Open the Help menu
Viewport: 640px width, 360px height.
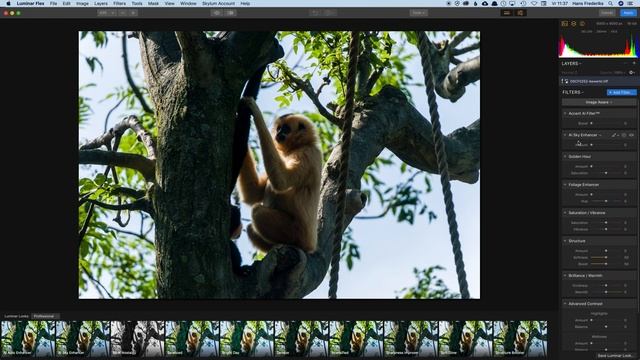[245, 3]
